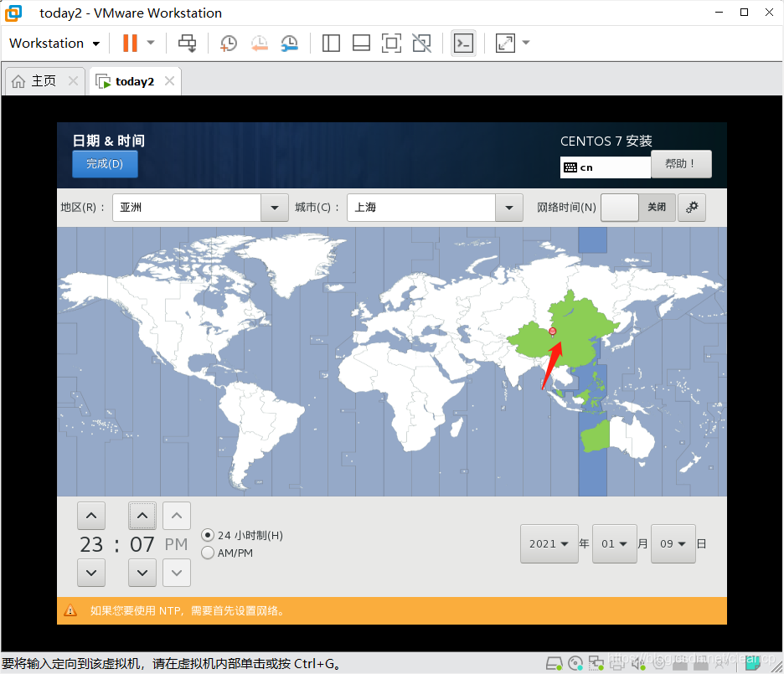Image resolution: width=784 pixels, height=674 pixels.
Task: Click the AM/PM down arrow
Action: coord(177,573)
